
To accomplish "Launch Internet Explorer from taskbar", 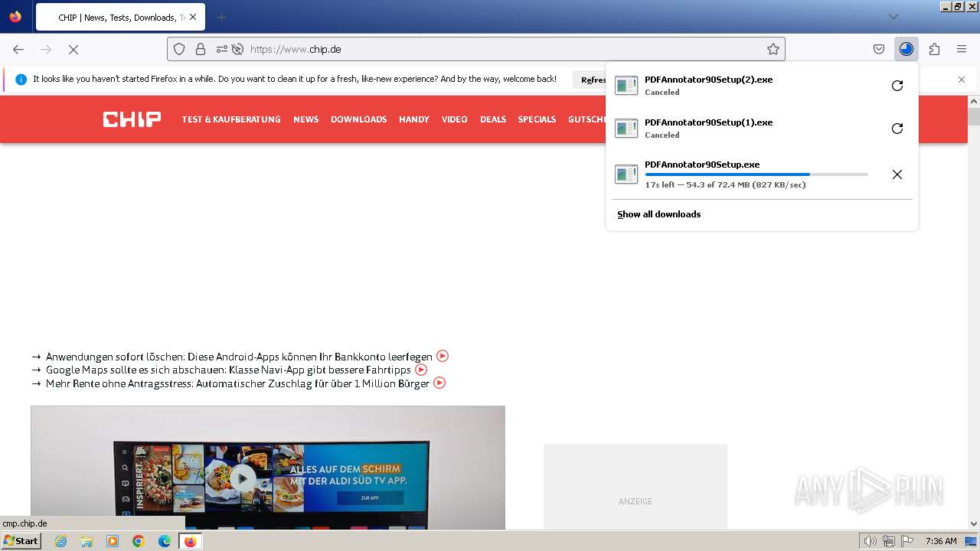I will [61, 541].
